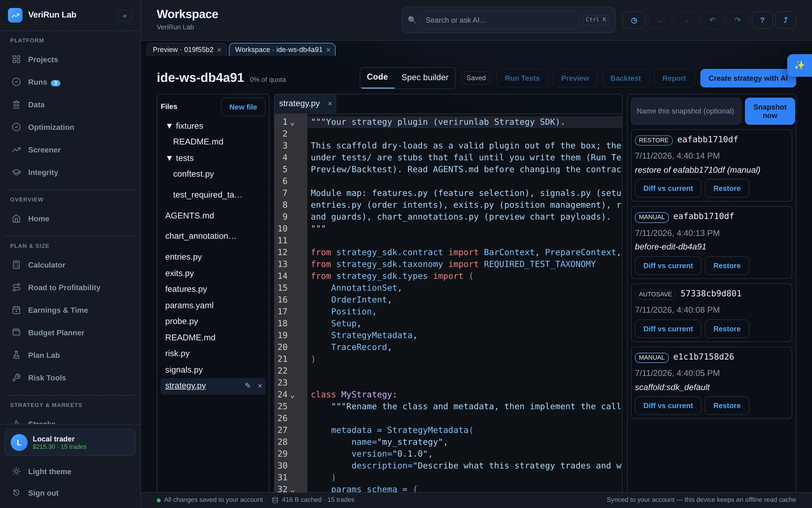Image resolution: width=812 pixels, height=508 pixels.
Task: Go to the Data section
Action: pos(70,105)
